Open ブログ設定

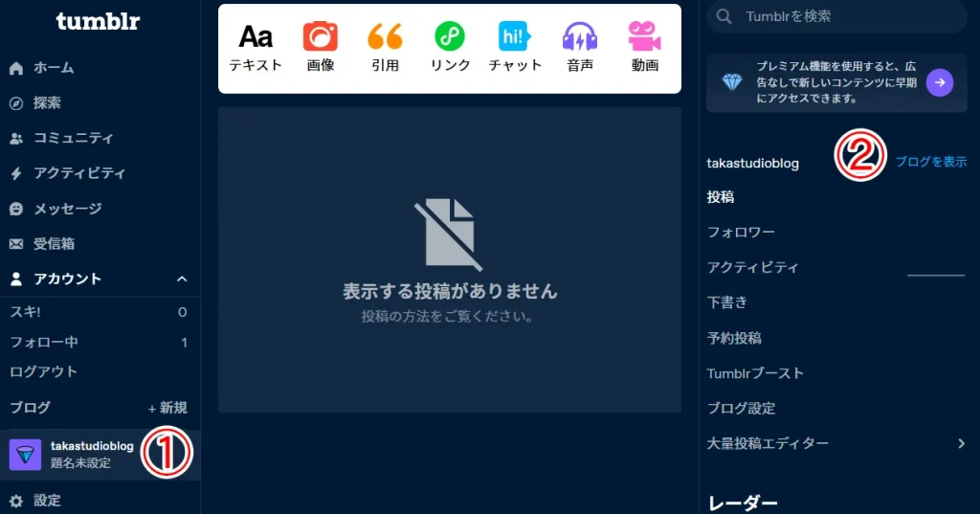coord(741,409)
